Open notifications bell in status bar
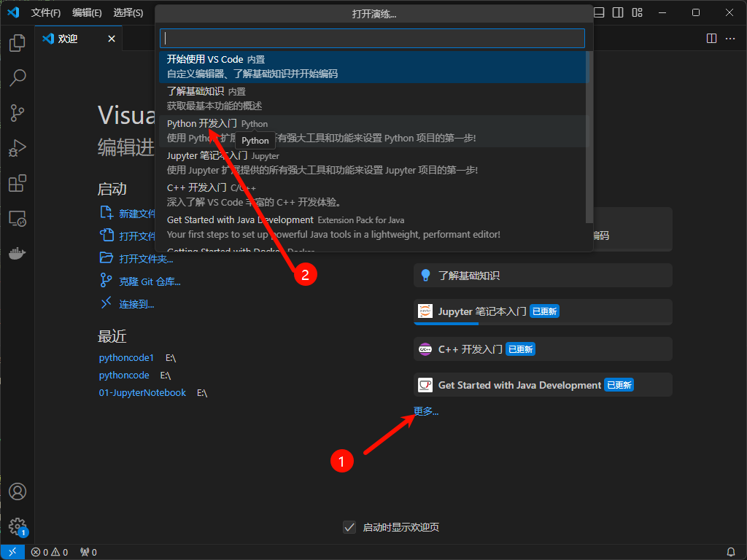This screenshot has height=560, width=747. coord(731,552)
